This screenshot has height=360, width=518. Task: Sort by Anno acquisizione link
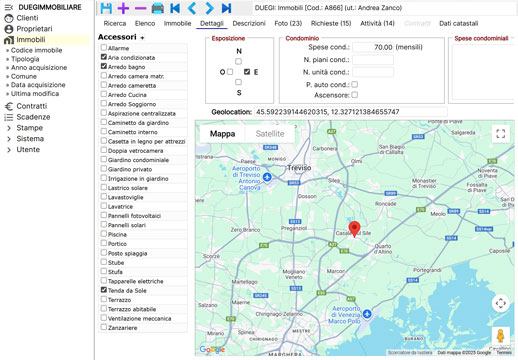[x=39, y=68]
